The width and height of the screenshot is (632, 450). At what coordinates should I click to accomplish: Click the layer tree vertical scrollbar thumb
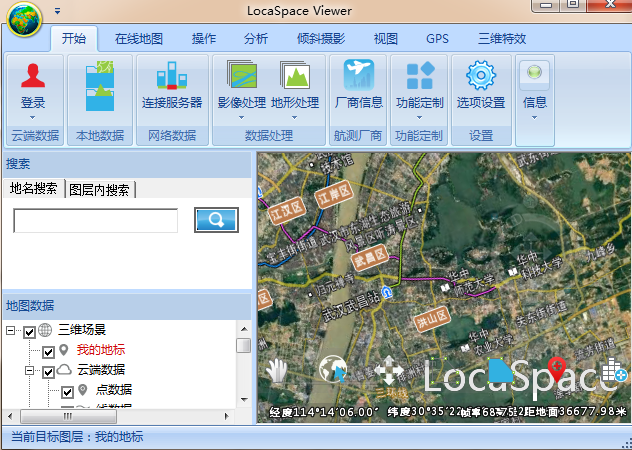(x=243, y=346)
